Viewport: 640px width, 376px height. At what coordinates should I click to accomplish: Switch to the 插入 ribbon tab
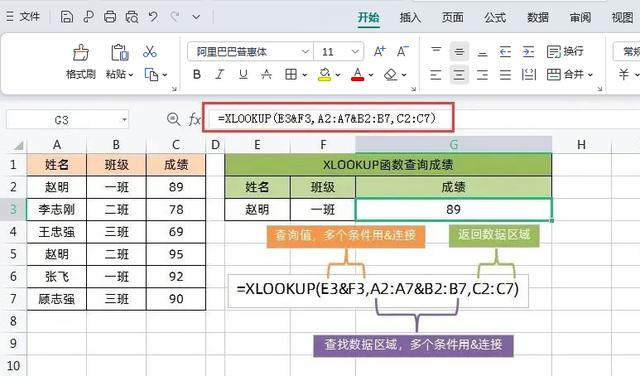pos(410,18)
